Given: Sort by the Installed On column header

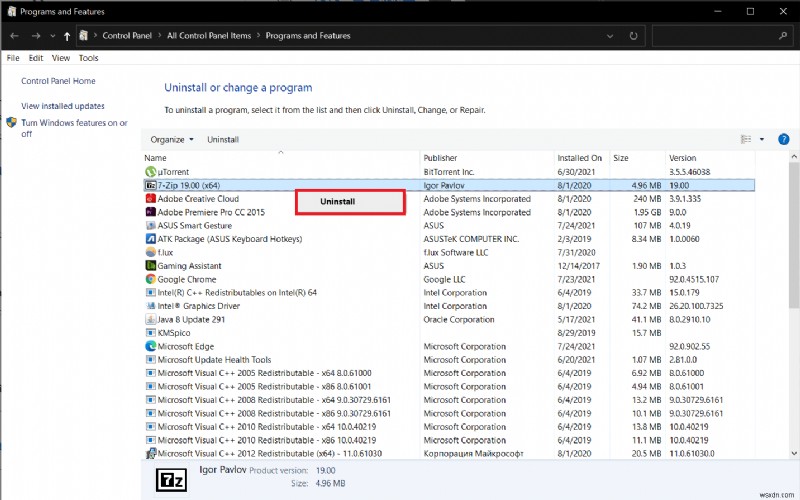Looking at the screenshot, I should coord(582,158).
